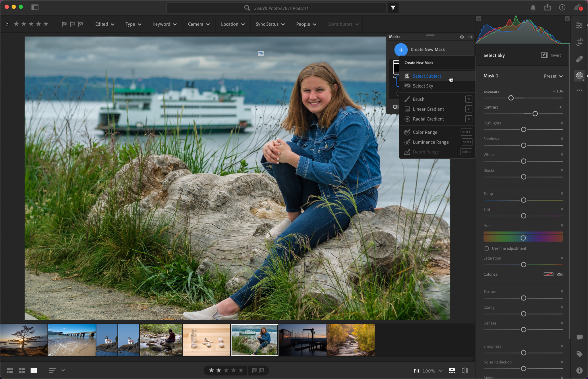Open the Edit sliders panel icon

coord(579,26)
